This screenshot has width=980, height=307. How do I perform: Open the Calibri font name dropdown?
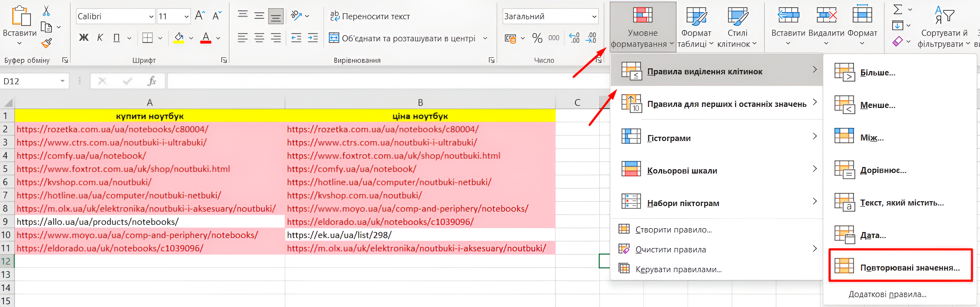click(x=151, y=16)
